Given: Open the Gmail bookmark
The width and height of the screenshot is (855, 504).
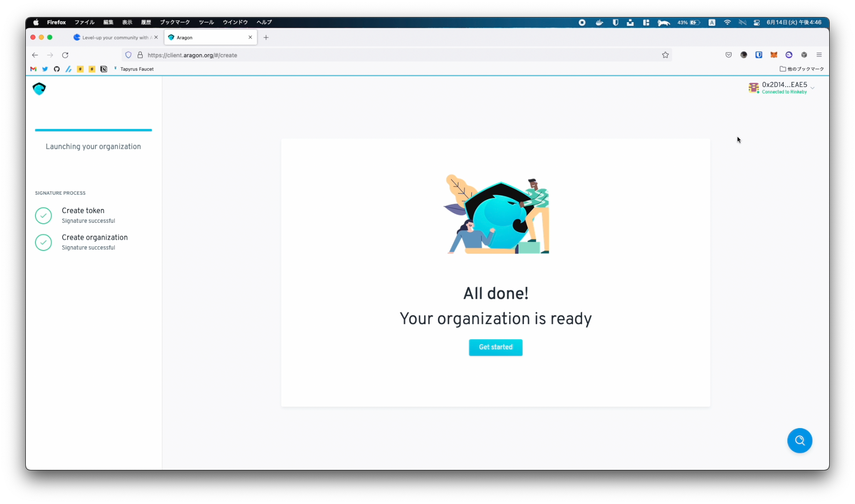Looking at the screenshot, I should [33, 69].
